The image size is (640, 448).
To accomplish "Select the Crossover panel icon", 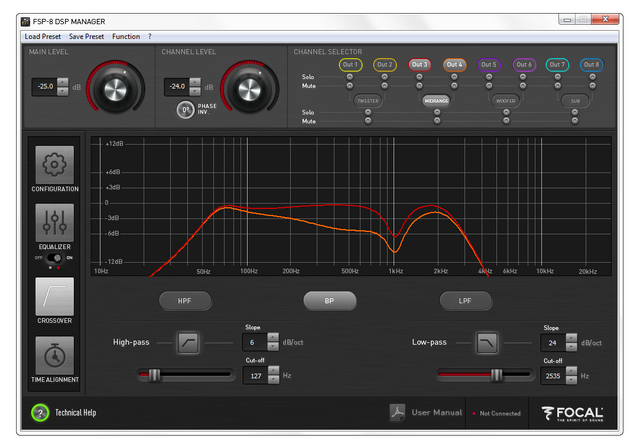I will pyautogui.click(x=55, y=296).
